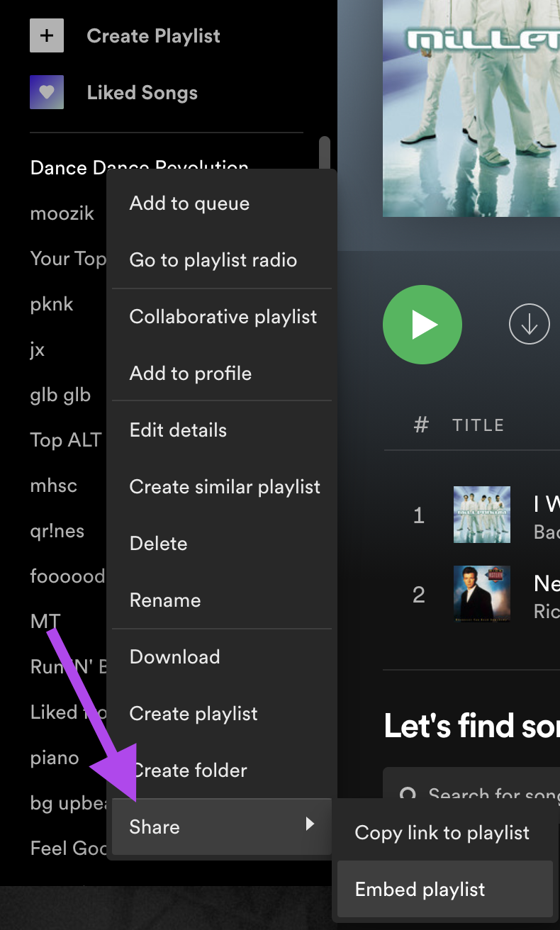Screen dimensions: 560x930
Task: Click the Millennium playlist cover art
Action: click(471, 108)
